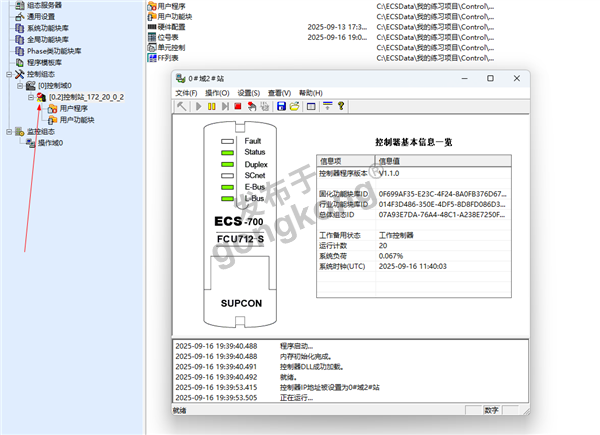
Task: Click the 数字 status bar indicator
Action: coord(491,410)
